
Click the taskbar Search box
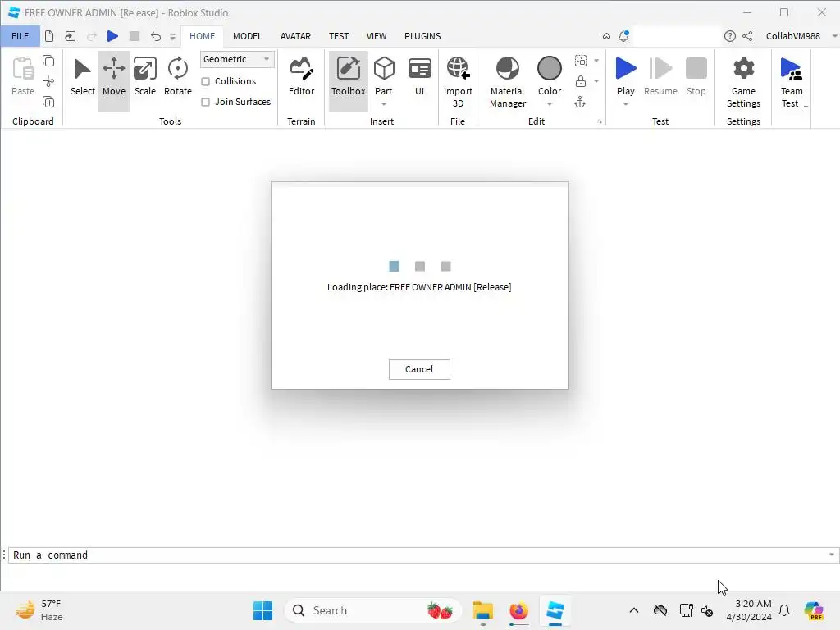[x=373, y=610]
